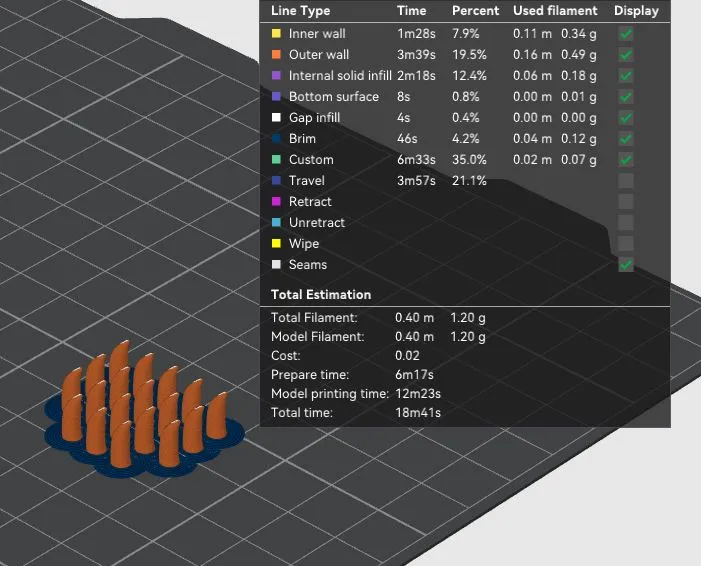The image size is (701, 566).
Task: Select the Outer wall row label
Action: click(319, 55)
